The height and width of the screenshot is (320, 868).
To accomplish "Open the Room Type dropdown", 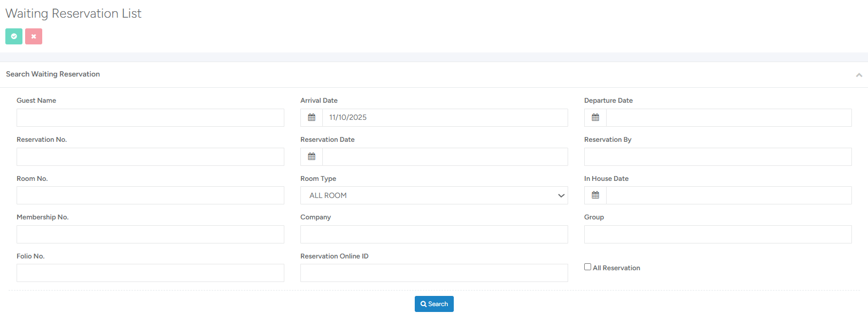I will (433, 195).
